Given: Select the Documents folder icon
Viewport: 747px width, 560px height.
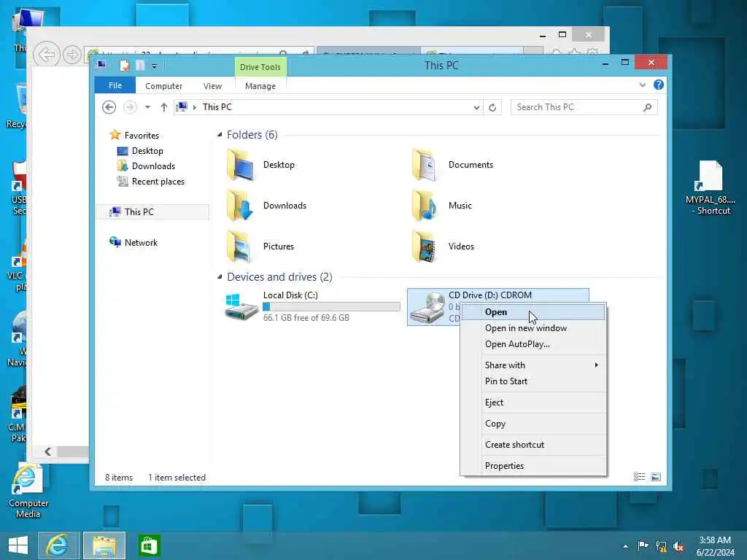Looking at the screenshot, I should [x=425, y=164].
